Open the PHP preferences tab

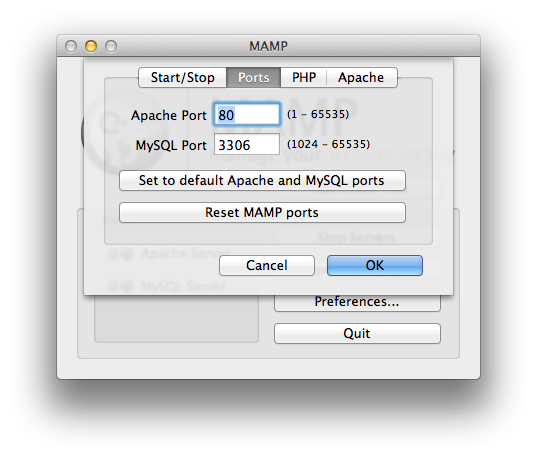pyautogui.click(x=304, y=77)
